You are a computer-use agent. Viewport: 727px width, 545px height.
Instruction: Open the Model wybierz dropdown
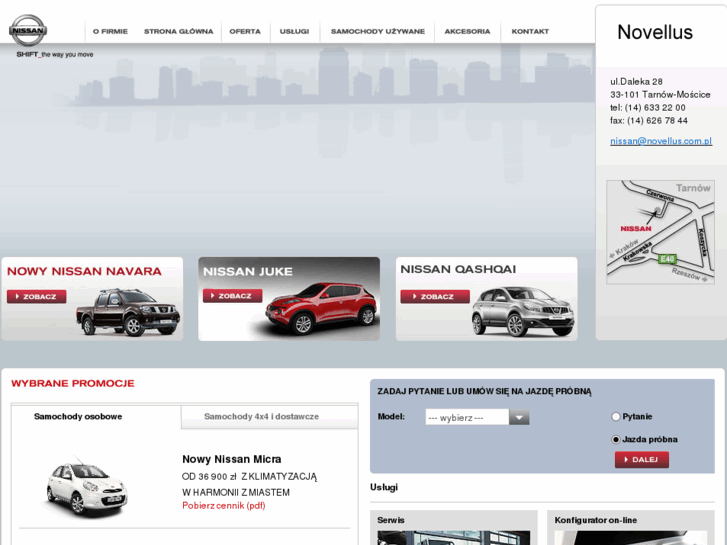pos(477,417)
